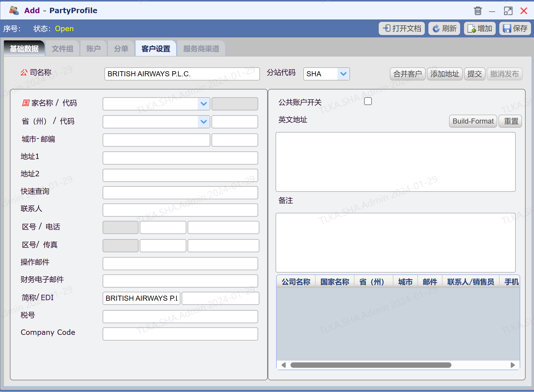Click the 重置 reset button
This screenshot has width=534, height=392.
[x=510, y=121]
